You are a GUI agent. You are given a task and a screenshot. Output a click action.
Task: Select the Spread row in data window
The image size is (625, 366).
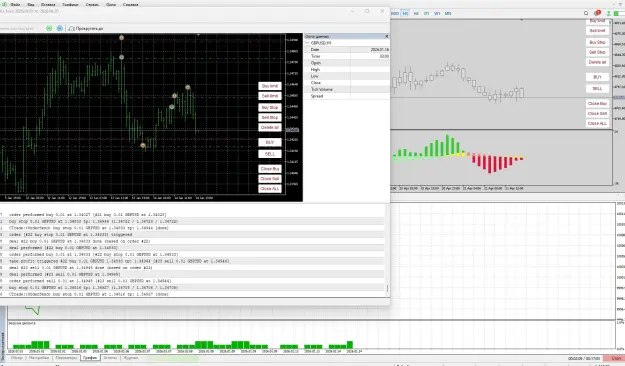coord(347,96)
